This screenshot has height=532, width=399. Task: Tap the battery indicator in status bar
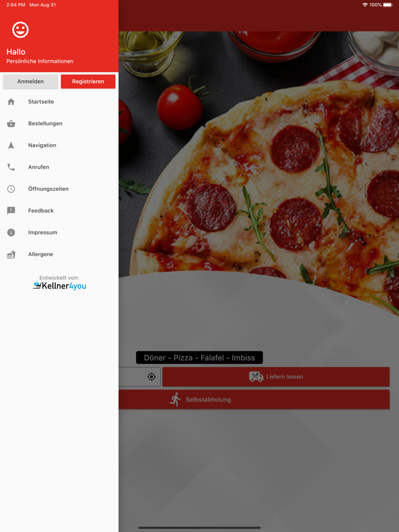tap(388, 5)
